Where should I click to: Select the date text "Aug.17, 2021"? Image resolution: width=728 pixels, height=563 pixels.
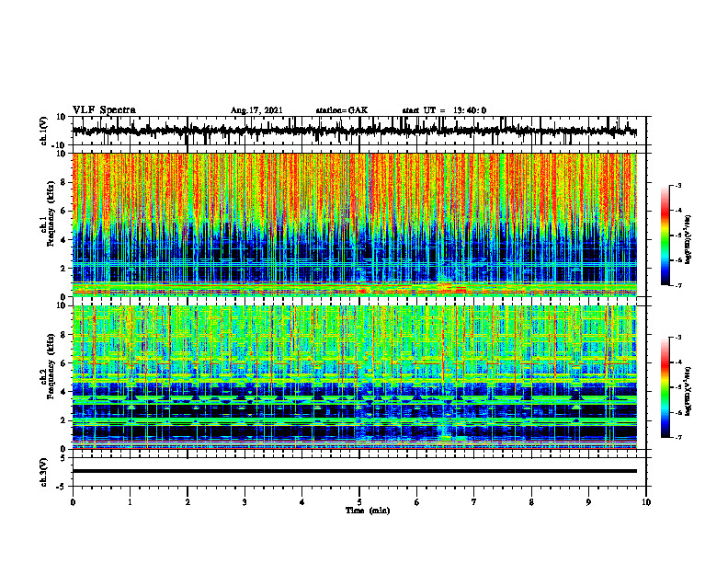(256, 110)
